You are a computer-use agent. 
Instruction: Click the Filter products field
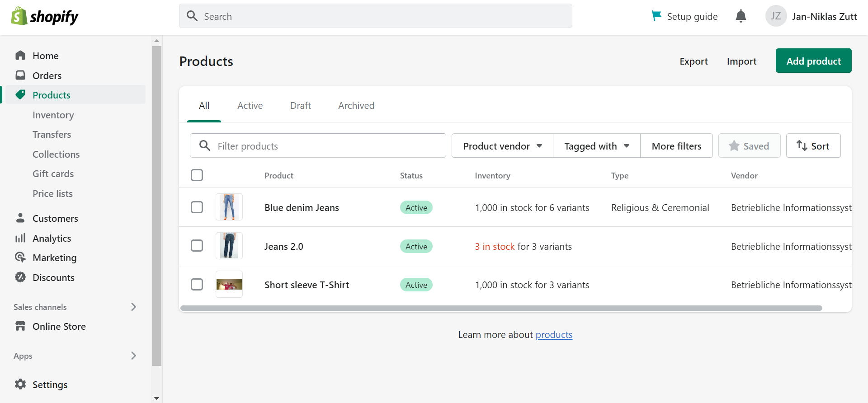318,145
